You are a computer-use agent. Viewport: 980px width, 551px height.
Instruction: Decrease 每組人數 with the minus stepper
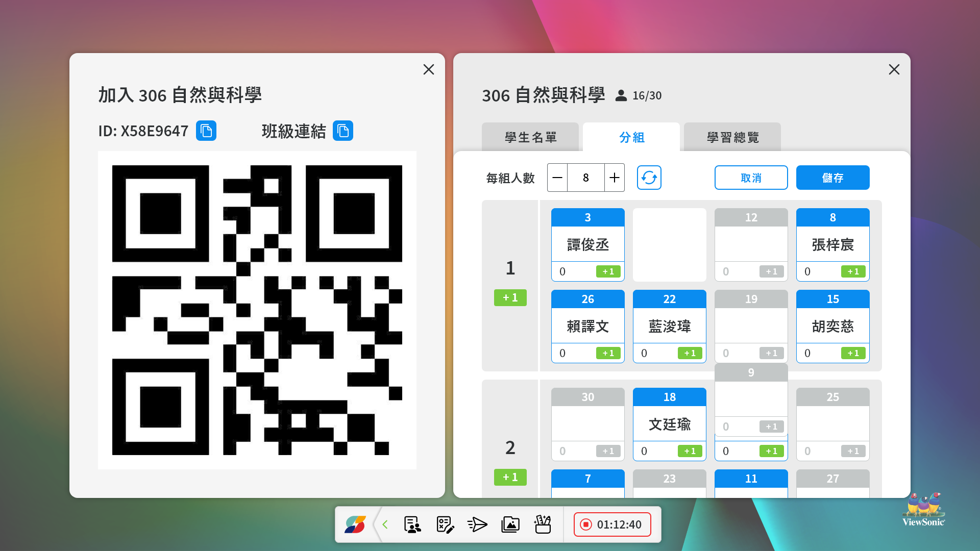pyautogui.click(x=557, y=178)
